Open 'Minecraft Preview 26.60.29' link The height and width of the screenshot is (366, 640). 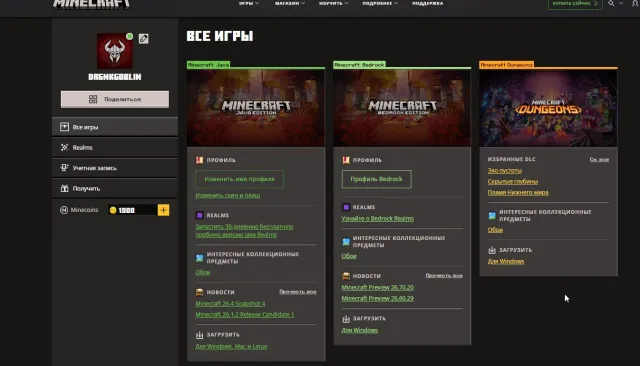pos(378,299)
